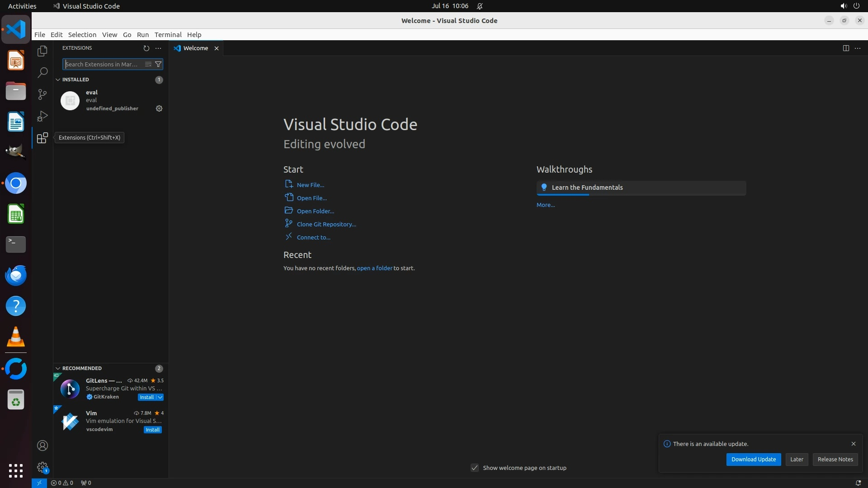Uncheck Show welcome page on startup
868x488 pixels.
tap(475, 468)
